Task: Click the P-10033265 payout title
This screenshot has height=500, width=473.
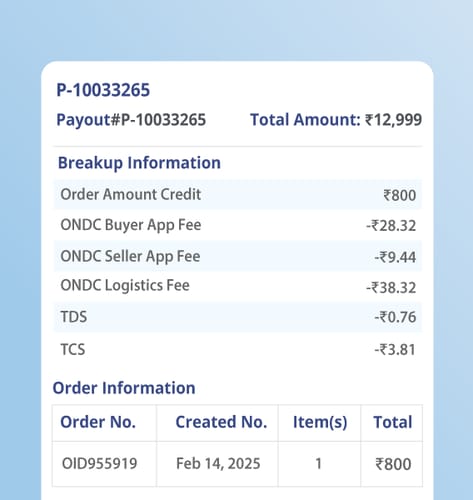Action: tap(103, 90)
